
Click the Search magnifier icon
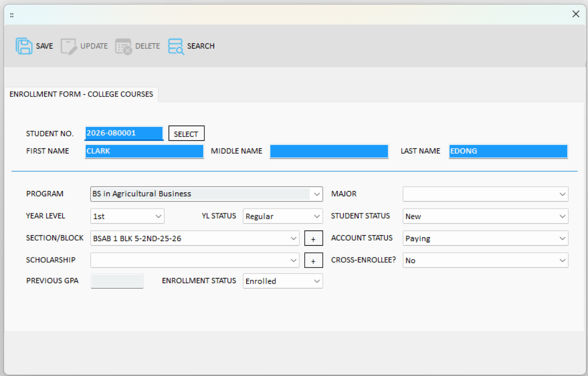pos(176,47)
